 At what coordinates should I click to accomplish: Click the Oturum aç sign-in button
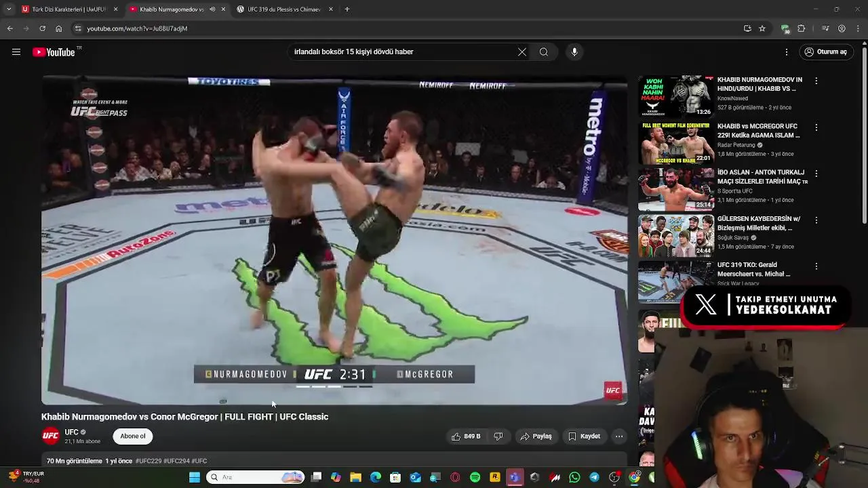coord(825,52)
